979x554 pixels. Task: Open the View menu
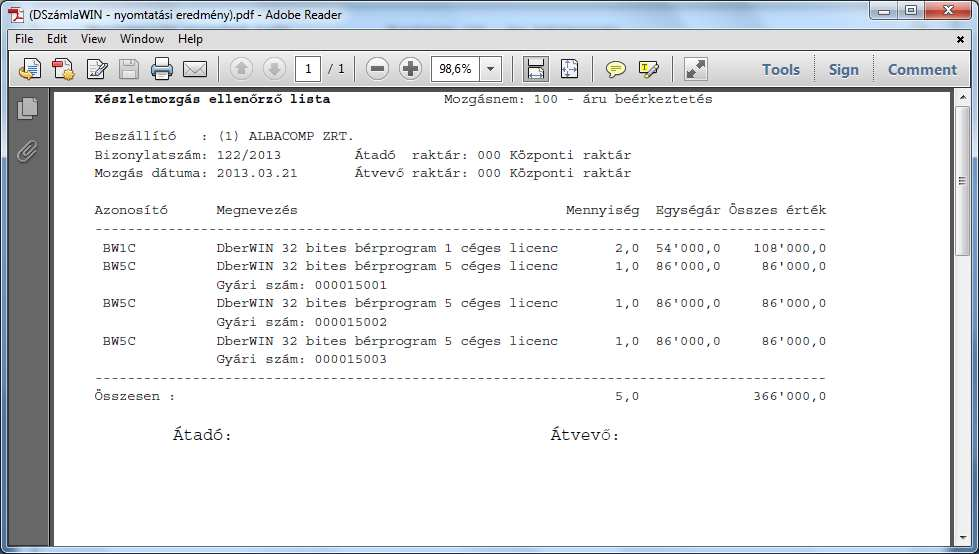pos(93,39)
